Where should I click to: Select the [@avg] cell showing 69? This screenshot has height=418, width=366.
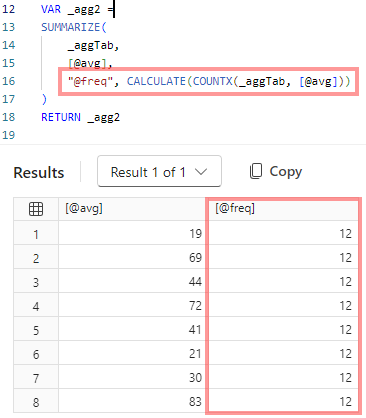pos(132,257)
